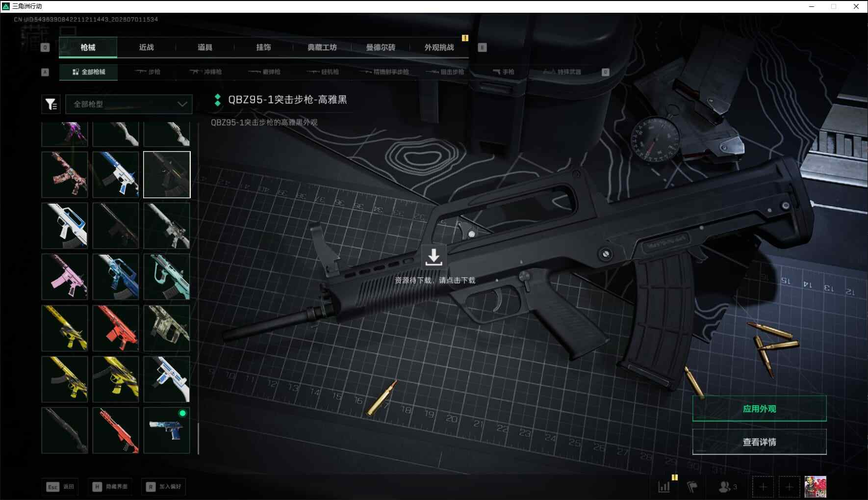This screenshot has width=868, height=500.
Task: Select the pink SMG skin thumbnail
Action: (x=65, y=277)
